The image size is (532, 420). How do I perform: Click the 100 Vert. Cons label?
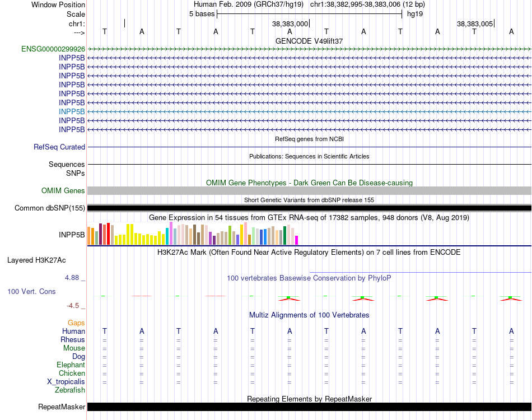coord(31,291)
